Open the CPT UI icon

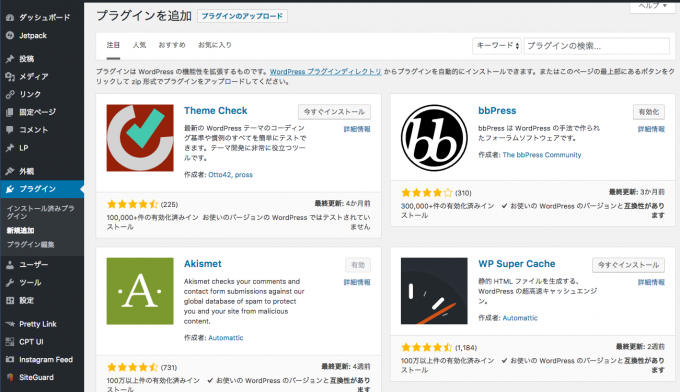tap(10, 342)
